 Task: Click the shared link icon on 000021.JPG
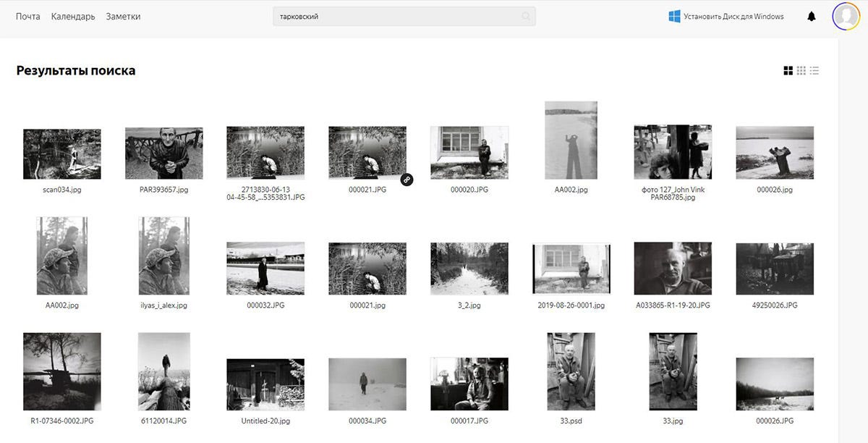pyautogui.click(x=407, y=179)
